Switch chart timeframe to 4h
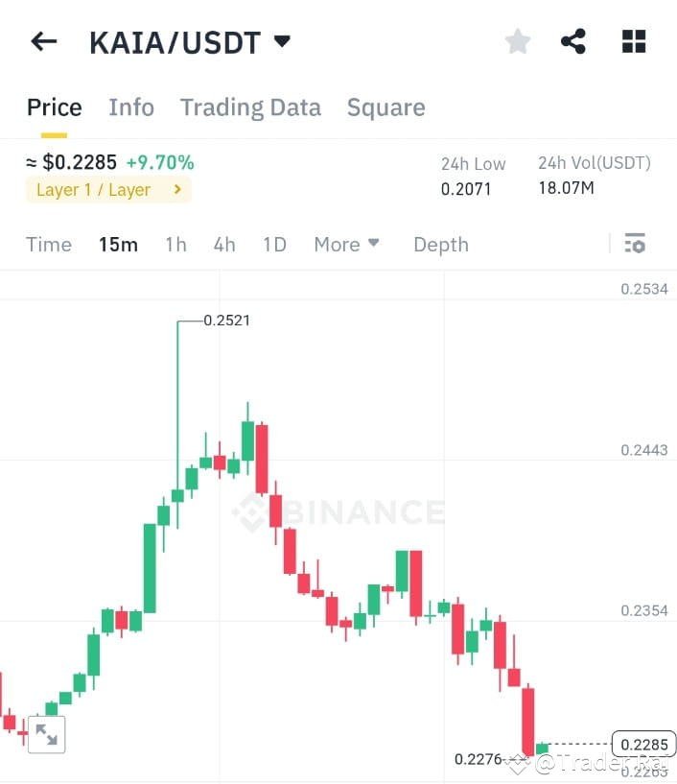 pos(223,244)
